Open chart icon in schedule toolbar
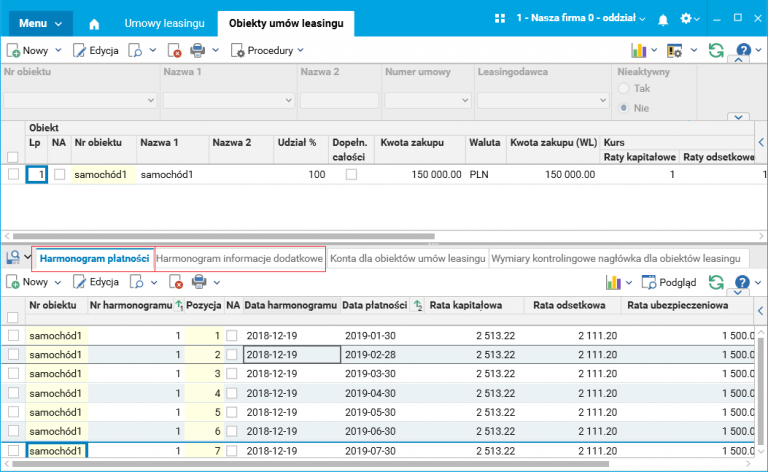 tap(613, 282)
